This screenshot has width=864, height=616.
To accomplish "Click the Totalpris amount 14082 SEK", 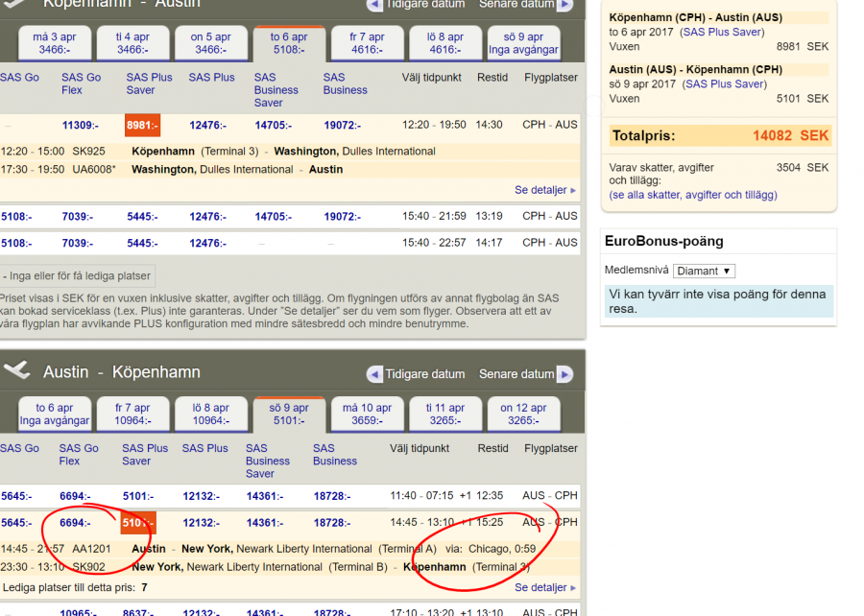I will tap(791, 136).
